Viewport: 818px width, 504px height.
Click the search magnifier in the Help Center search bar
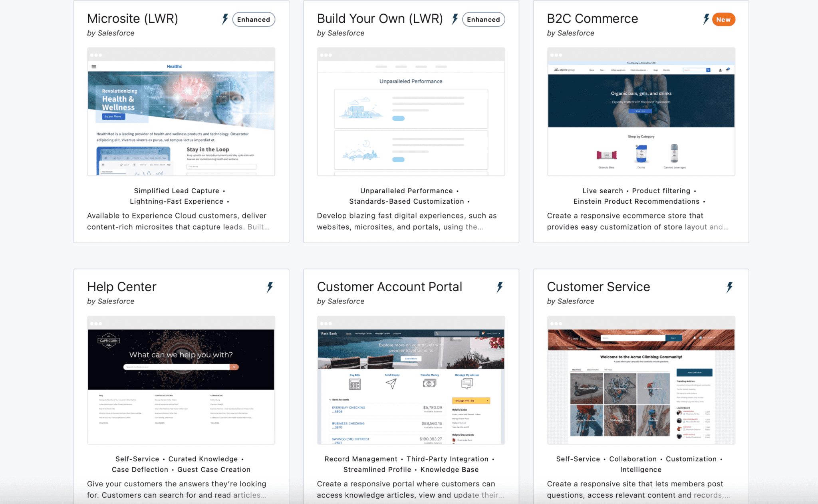[x=233, y=366]
